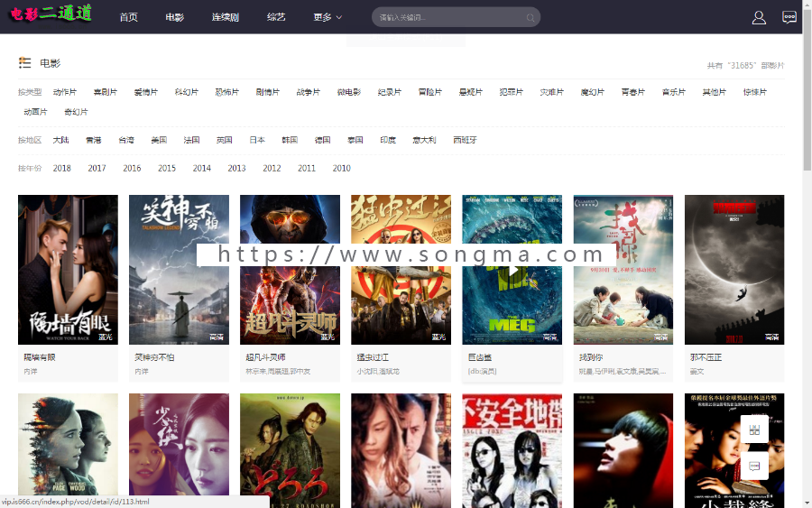Filter region by 意大利

pyautogui.click(x=424, y=141)
